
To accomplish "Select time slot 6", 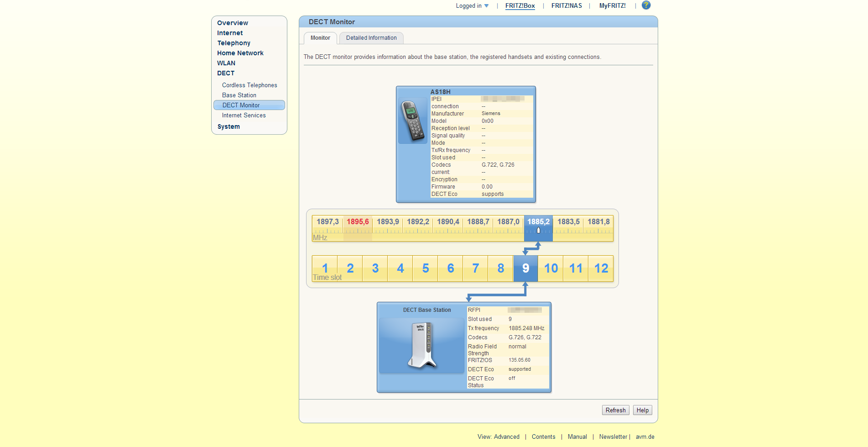I will point(450,268).
